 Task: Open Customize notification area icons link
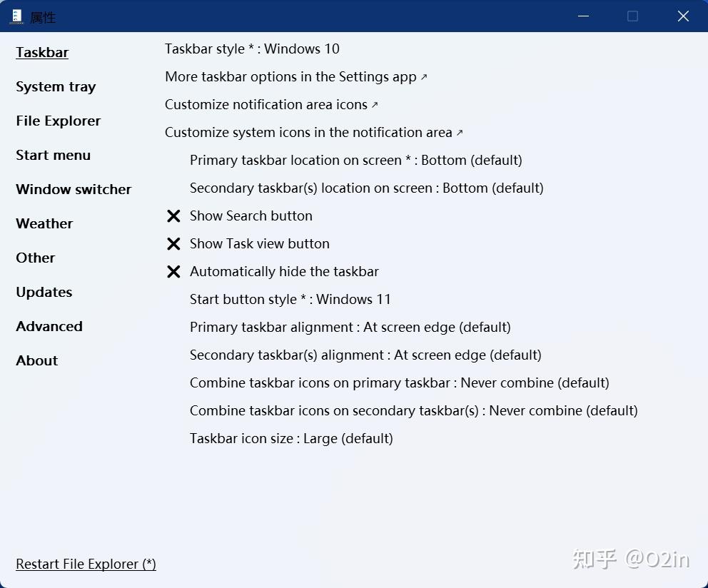pos(271,105)
